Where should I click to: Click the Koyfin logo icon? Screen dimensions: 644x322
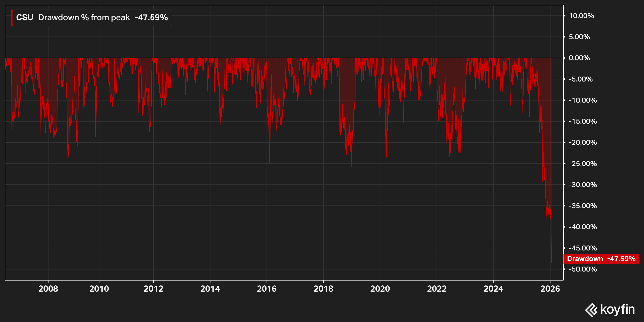591,310
